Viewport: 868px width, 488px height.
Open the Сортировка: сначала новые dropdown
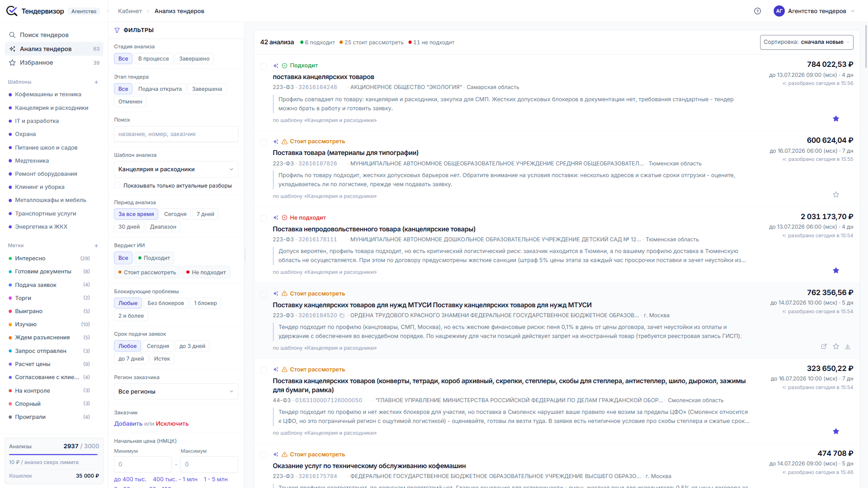tap(807, 42)
